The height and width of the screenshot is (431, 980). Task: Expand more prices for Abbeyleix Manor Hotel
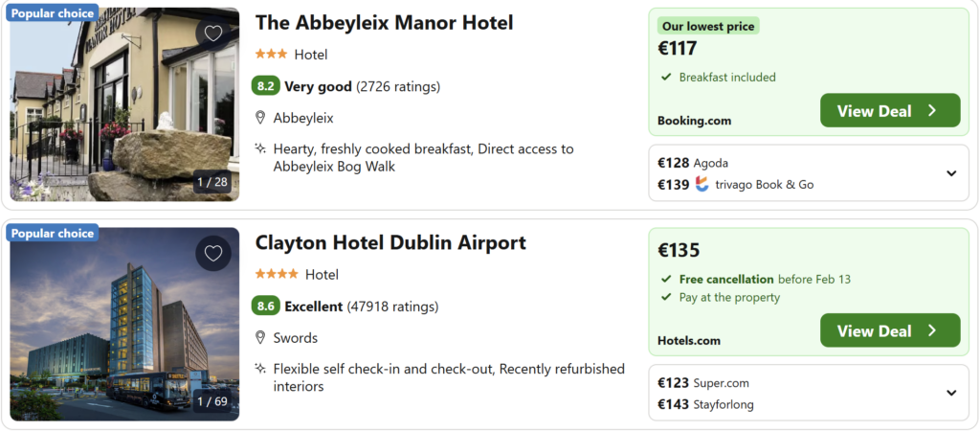click(951, 173)
